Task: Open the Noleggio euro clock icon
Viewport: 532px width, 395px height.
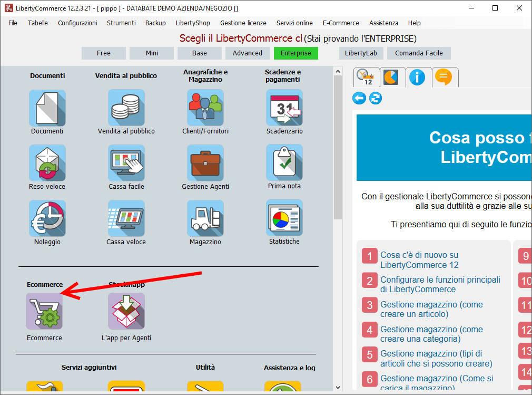Action: tap(47, 218)
